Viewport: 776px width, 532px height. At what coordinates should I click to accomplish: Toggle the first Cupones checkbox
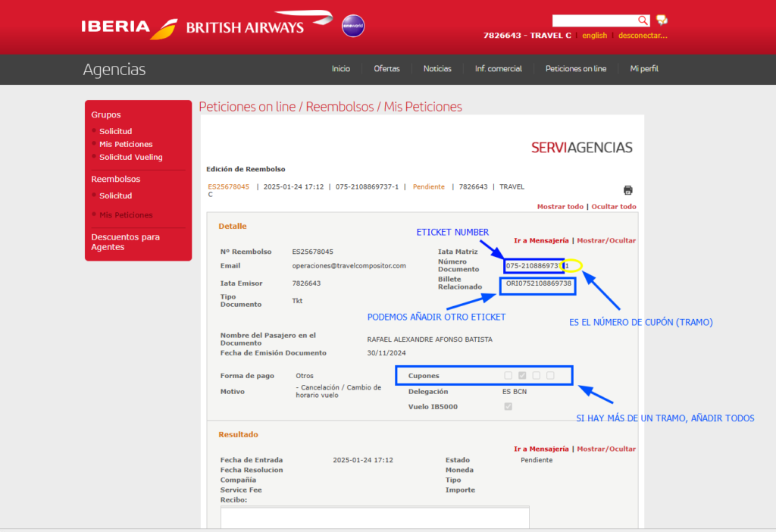point(508,375)
